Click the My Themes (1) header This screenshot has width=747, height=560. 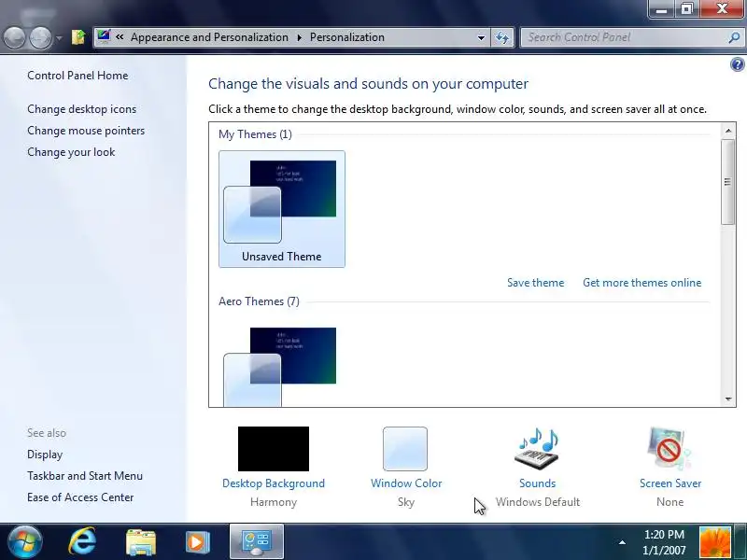pos(255,134)
